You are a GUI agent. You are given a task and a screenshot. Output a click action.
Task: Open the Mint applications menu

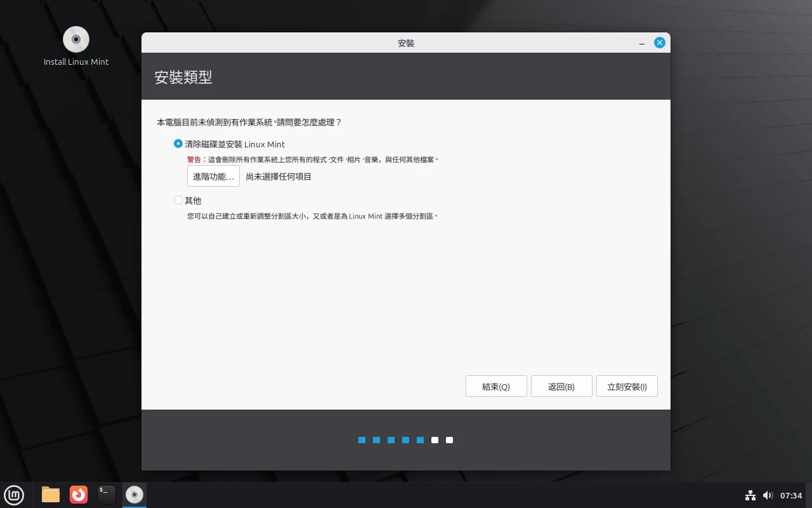[x=14, y=495]
